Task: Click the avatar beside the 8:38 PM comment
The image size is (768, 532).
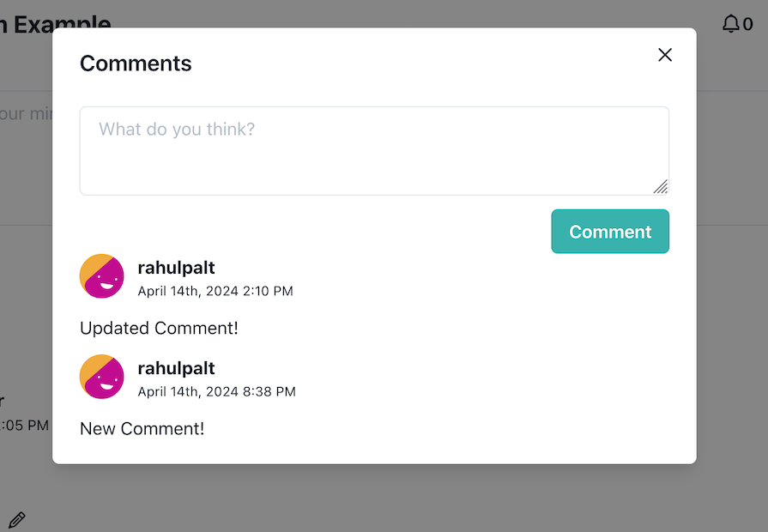Action: [x=102, y=377]
